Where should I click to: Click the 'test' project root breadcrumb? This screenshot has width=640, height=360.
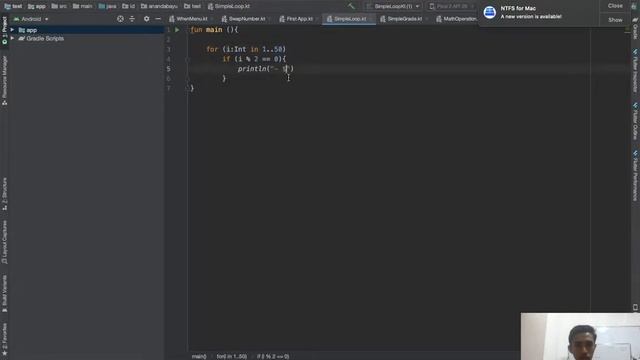13,7
